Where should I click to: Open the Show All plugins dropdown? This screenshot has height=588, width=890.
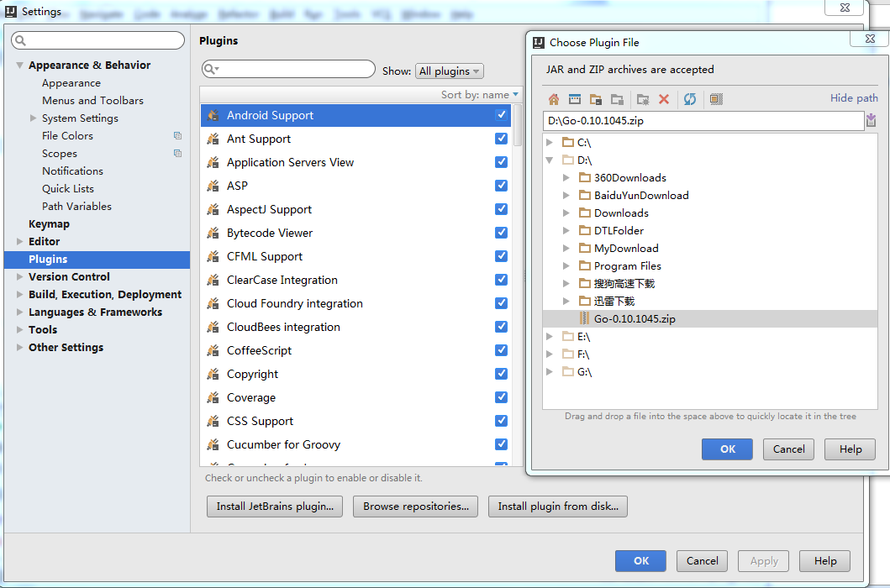[x=450, y=71]
